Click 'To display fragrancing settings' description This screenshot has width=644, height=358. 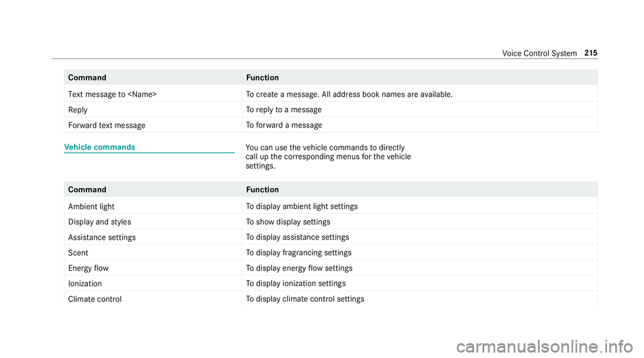(x=299, y=253)
